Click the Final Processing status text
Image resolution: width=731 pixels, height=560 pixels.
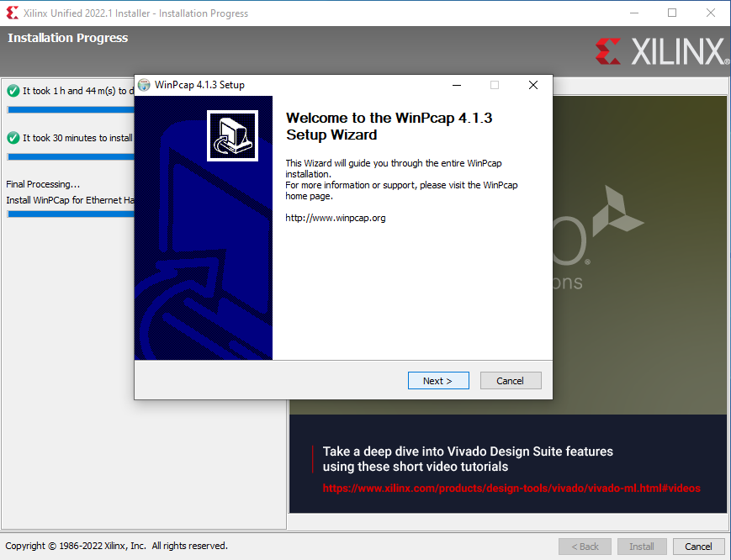click(x=43, y=184)
